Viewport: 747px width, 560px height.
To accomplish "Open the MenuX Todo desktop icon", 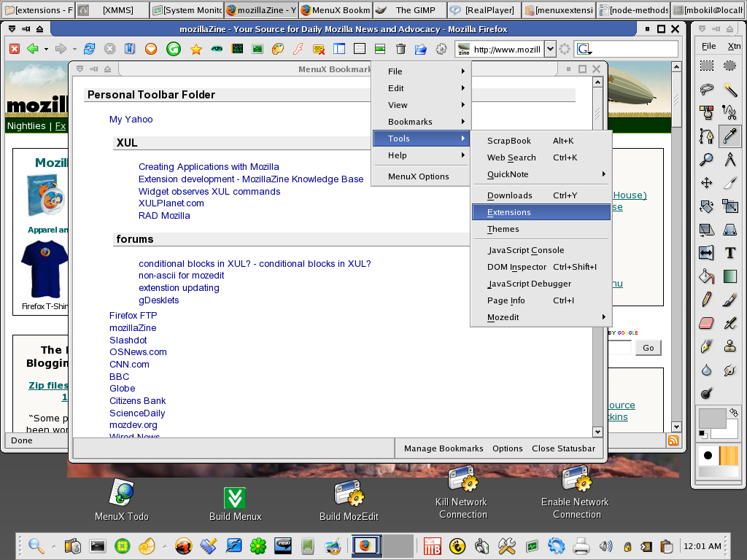I will click(x=122, y=500).
